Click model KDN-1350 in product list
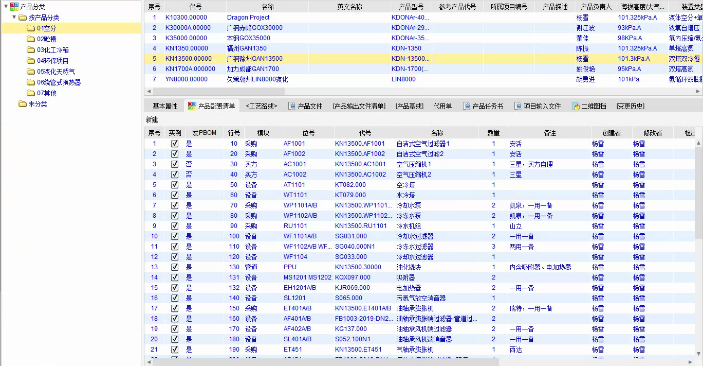 pyautogui.click(x=406, y=48)
